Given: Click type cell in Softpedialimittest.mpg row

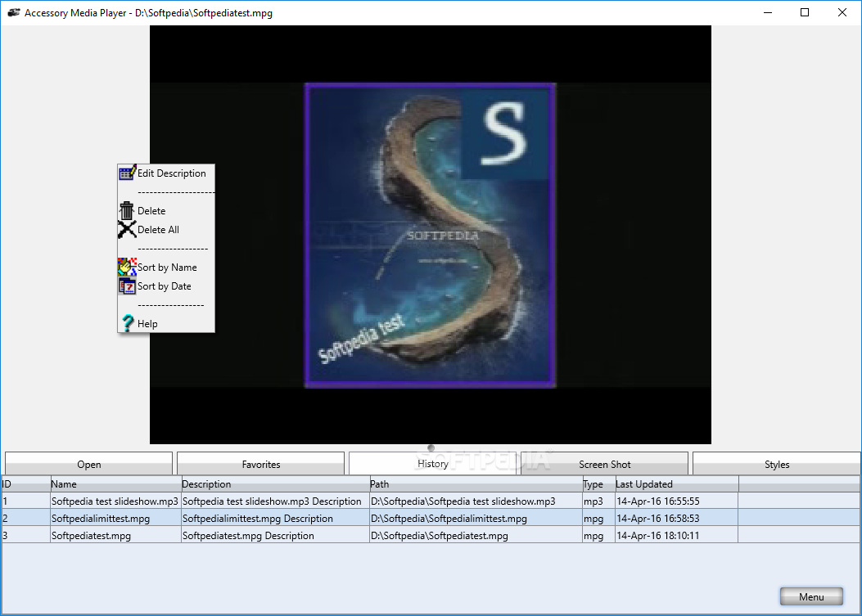Looking at the screenshot, I should [598, 518].
